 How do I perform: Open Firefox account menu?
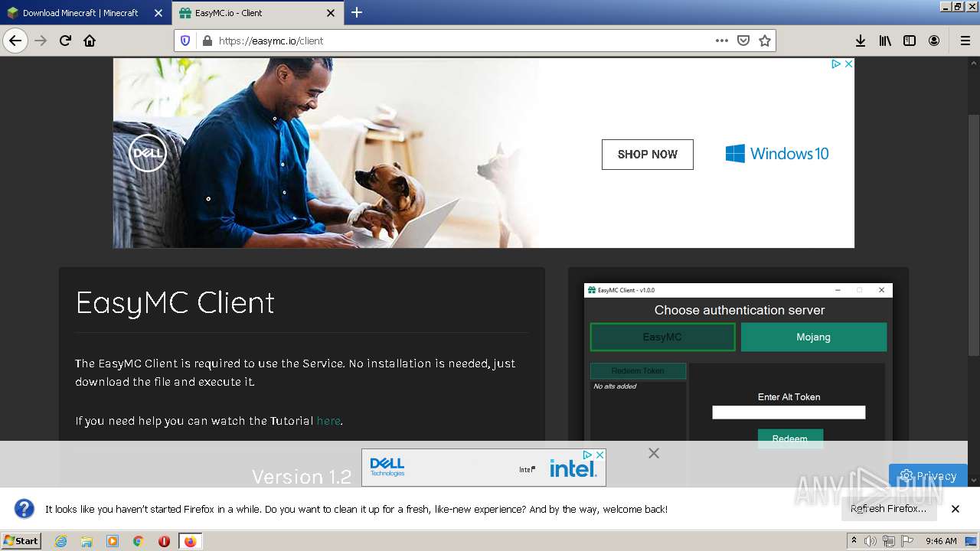click(934, 41)
